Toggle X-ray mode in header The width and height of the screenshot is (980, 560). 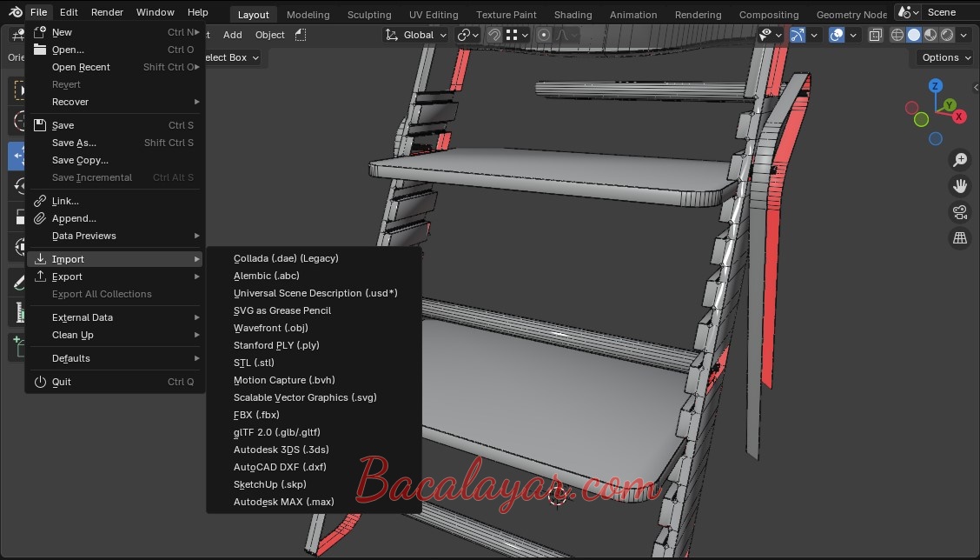pos(875,35)
